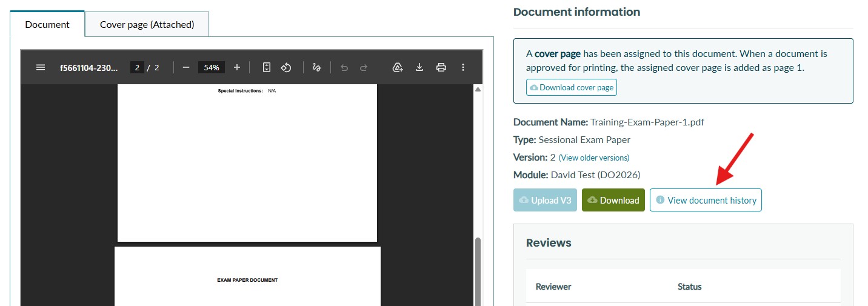Zoom out with the minus icon
This screenshot has width=868, height=306.
(186, 67)
